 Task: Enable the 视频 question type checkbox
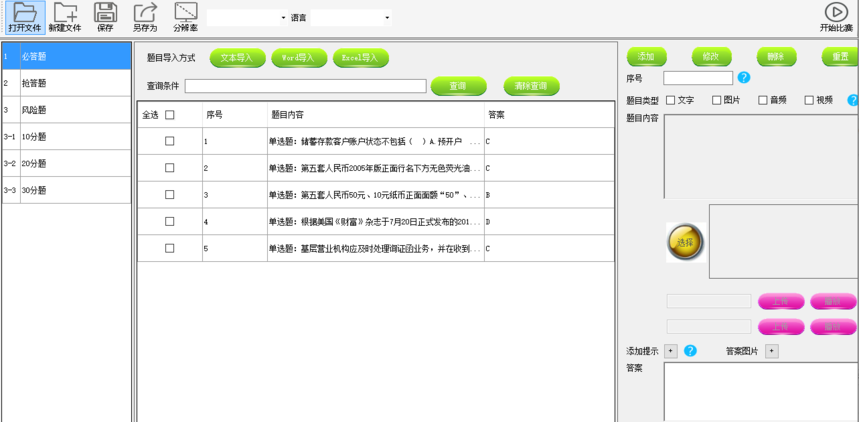click(809, 100)
